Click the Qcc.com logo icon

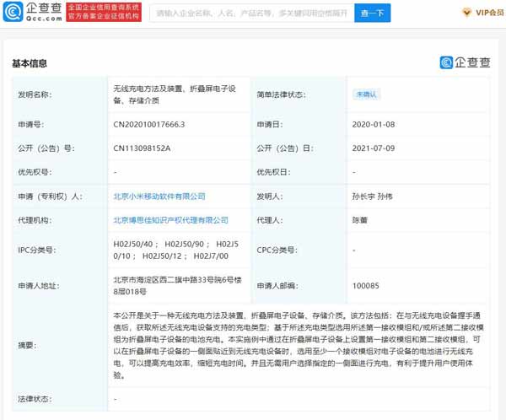click(x=13, y=12)
